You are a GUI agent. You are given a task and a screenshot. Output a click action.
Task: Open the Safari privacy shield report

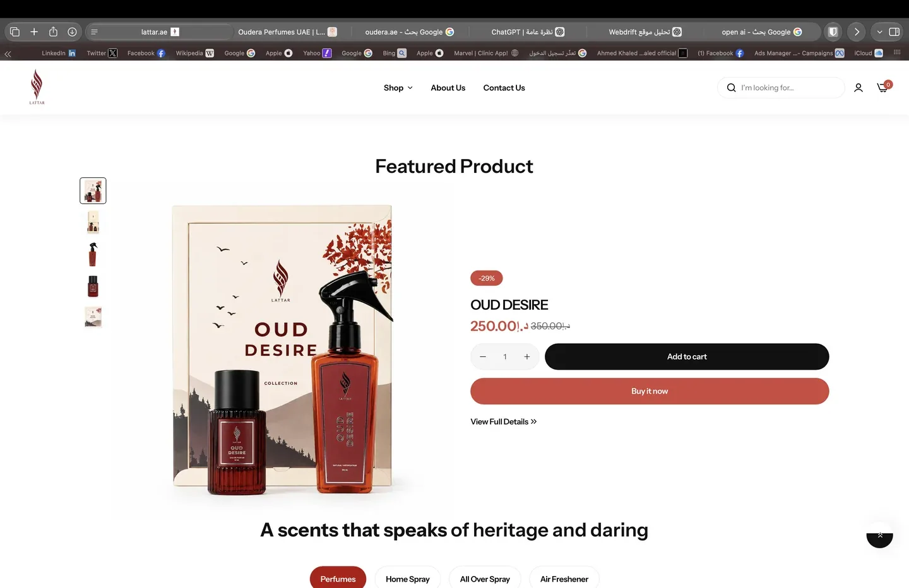(x=833, y=32)
